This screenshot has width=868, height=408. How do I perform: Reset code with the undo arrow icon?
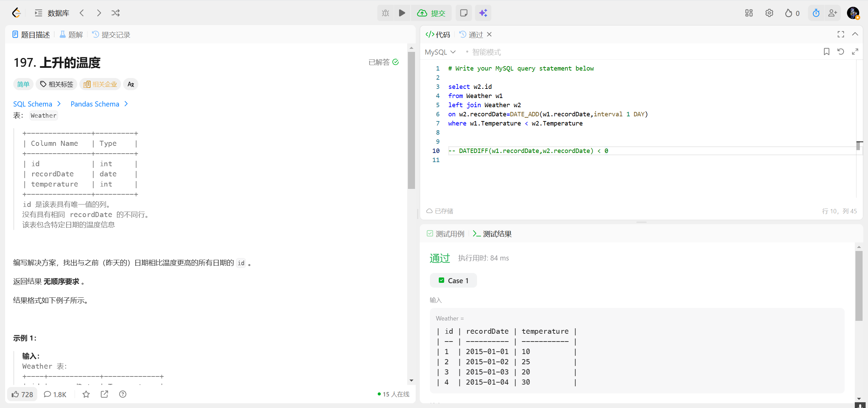pos(841,52)
